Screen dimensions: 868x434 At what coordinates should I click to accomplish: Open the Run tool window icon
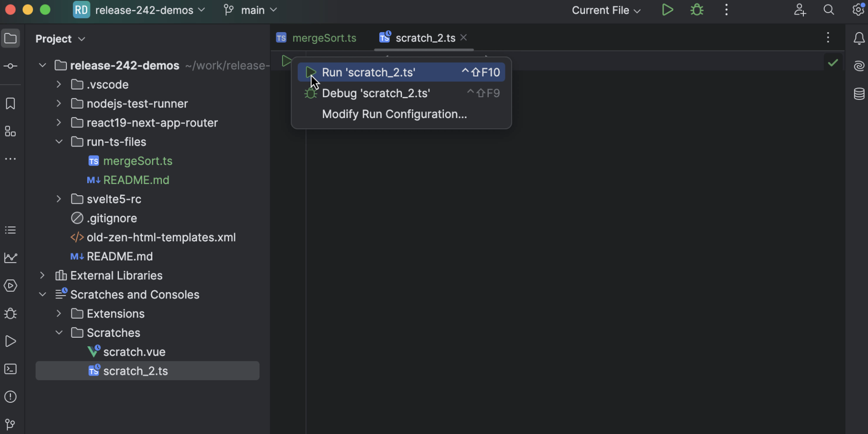[x=10, y=341]
